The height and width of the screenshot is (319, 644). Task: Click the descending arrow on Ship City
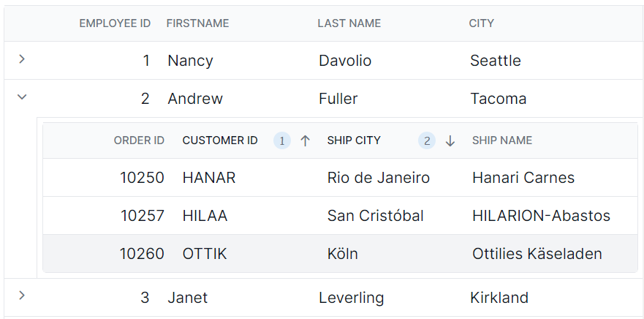[450, 141]
